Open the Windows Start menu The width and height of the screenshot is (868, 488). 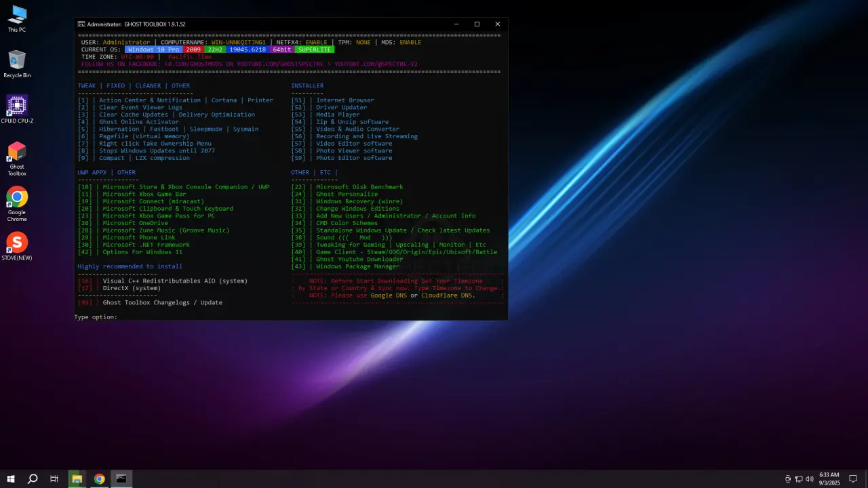pyautogui.click(x=11, y=479)
